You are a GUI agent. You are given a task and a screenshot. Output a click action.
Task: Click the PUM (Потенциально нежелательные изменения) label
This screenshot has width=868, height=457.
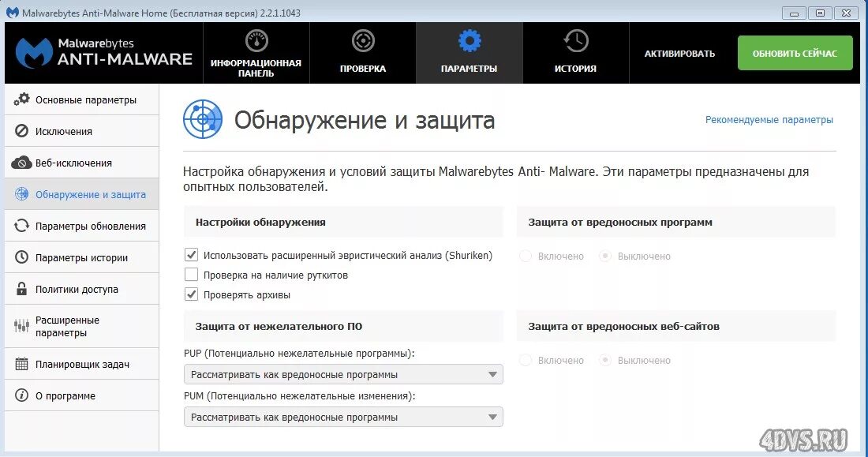pos(300,395)
